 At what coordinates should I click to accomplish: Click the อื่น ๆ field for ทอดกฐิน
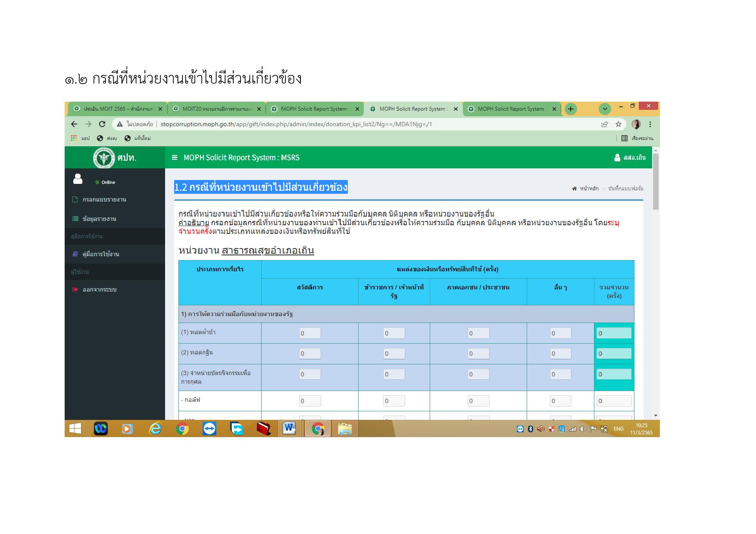coord(560,354)
